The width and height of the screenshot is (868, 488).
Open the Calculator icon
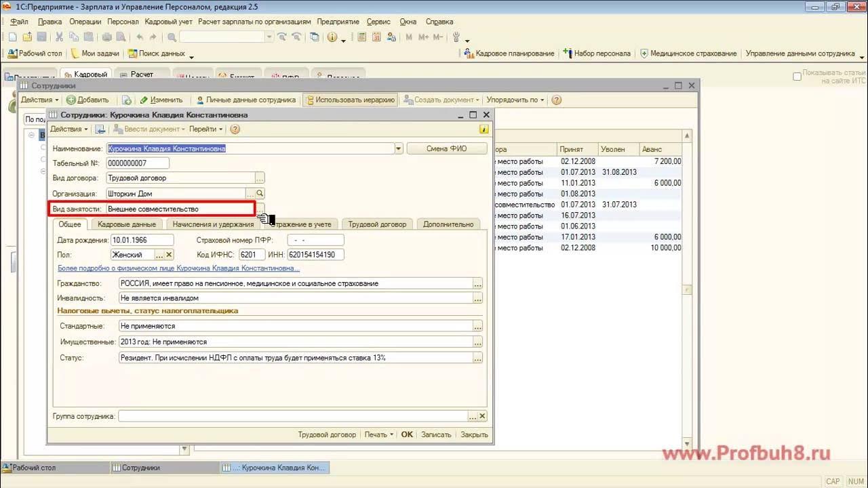point(361,37)
